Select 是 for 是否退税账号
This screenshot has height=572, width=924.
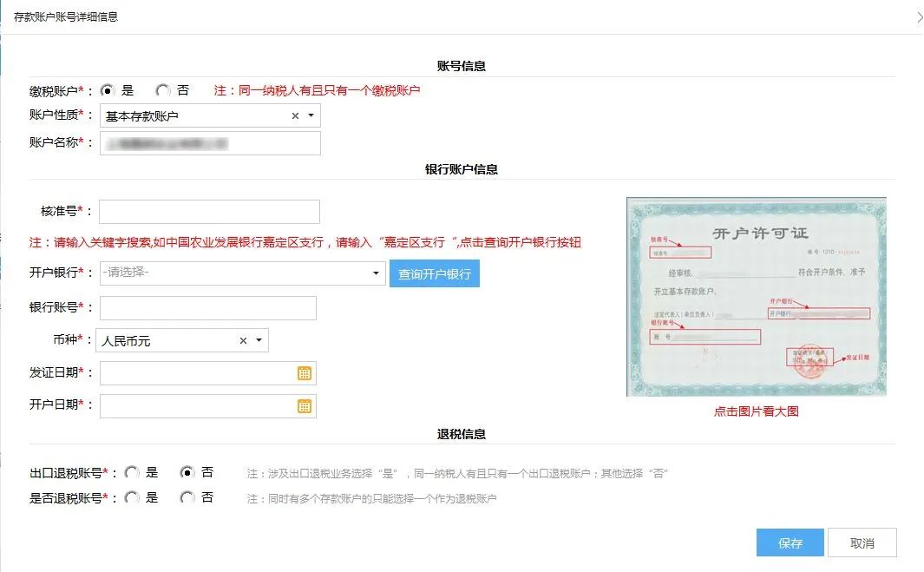click(x=132, y=498)
